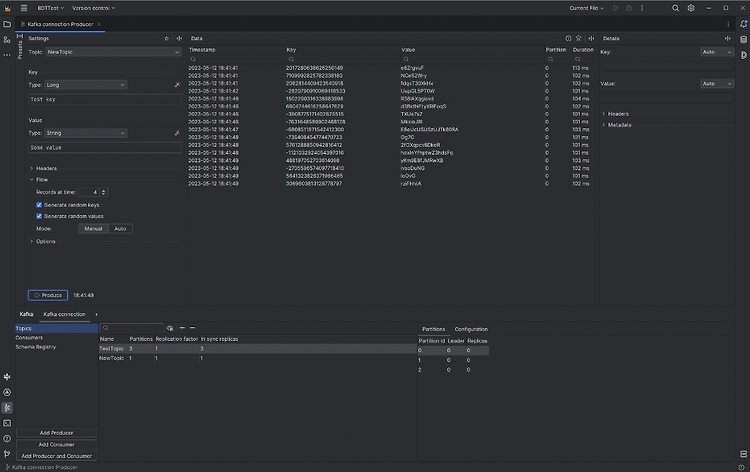This screenshot has width=750, height=472.
Task: Click the star icon in Data header
Action: coord(578,38)
